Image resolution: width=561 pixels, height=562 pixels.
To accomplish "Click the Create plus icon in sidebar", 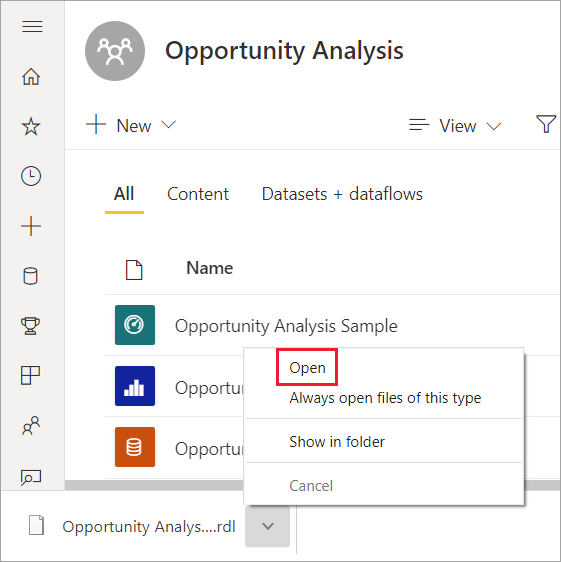I will [x=31, y=226].
